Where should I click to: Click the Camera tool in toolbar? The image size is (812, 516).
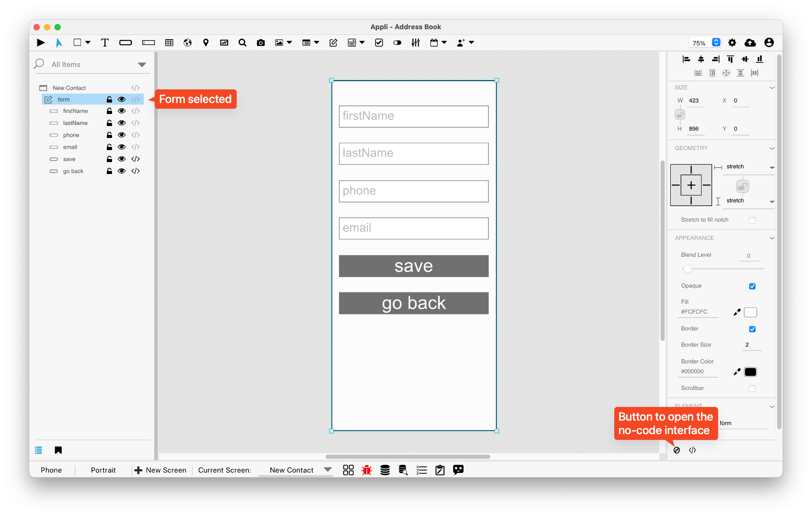pos(260,42)
